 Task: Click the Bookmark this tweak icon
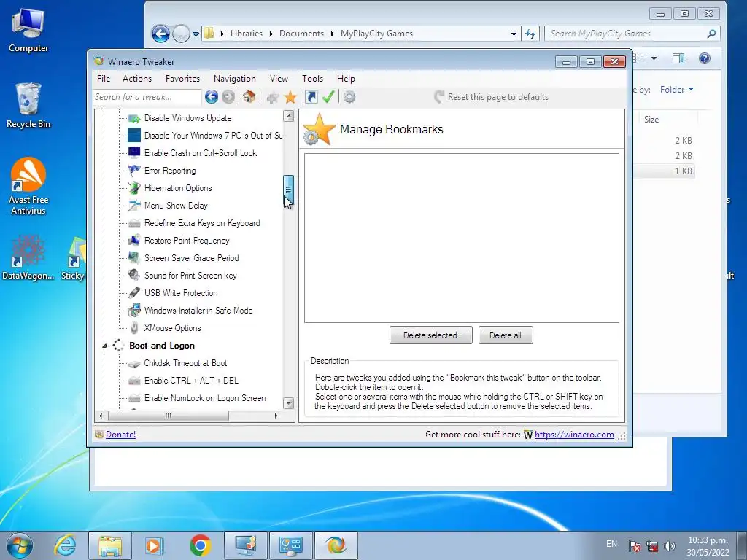tap(273, 98)
